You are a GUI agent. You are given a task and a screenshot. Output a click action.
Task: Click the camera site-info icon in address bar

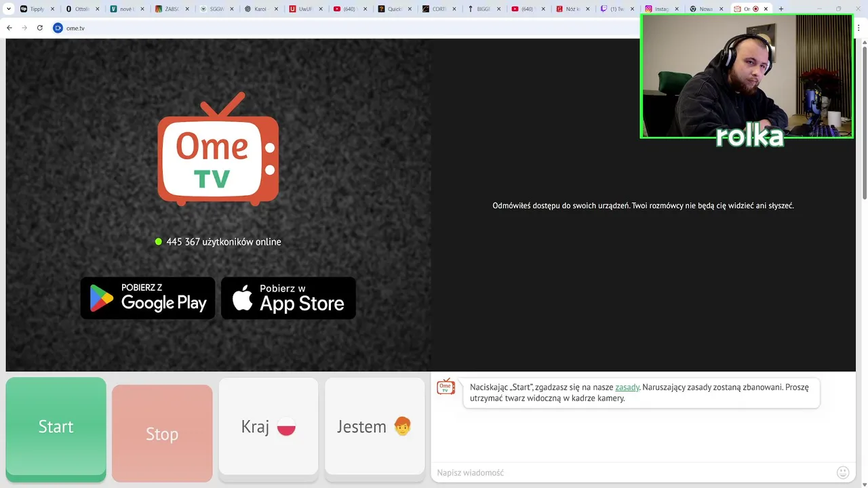point(58,28)
